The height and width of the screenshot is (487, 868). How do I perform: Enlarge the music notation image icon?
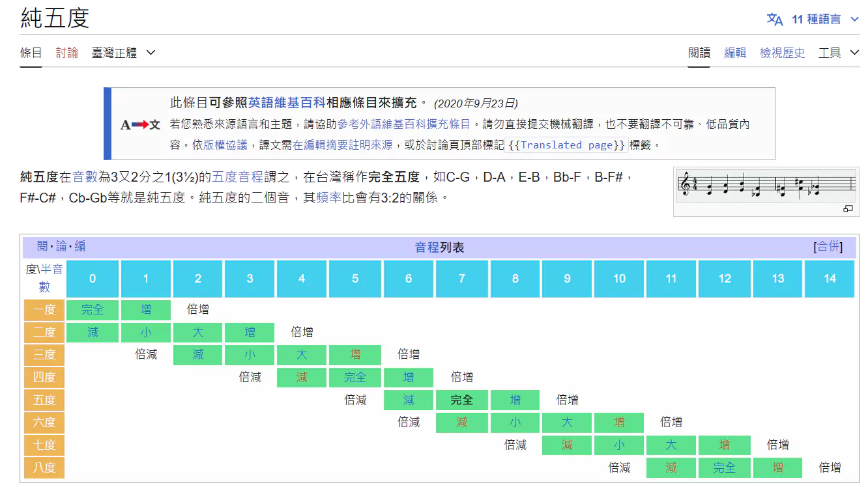pyautogui.click(x=848, y=208)
